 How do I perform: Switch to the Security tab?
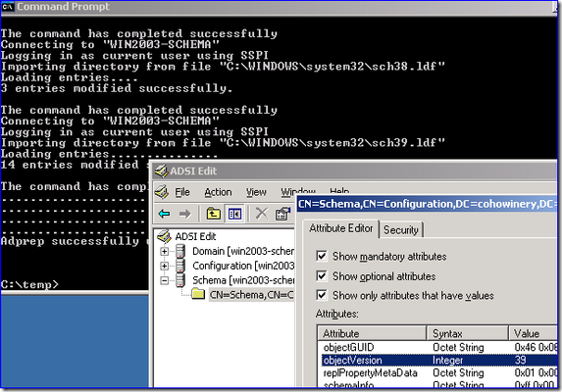tap(401, 230)
